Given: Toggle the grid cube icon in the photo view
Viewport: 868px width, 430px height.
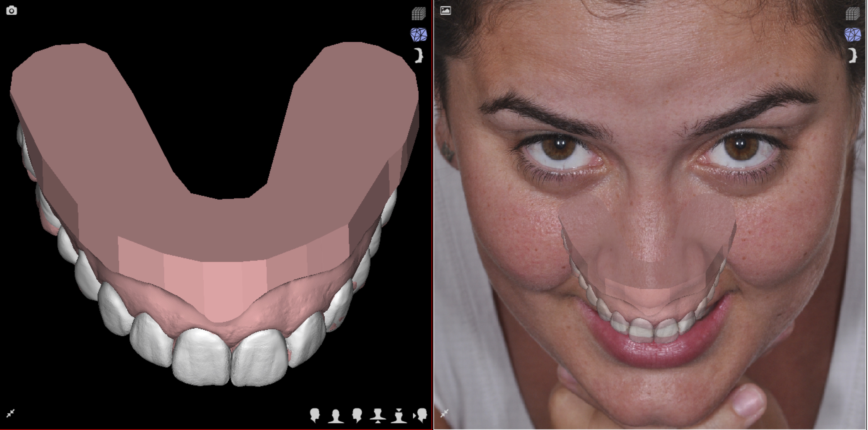Looking at the screenshot, I should click(x=852, y=14).
